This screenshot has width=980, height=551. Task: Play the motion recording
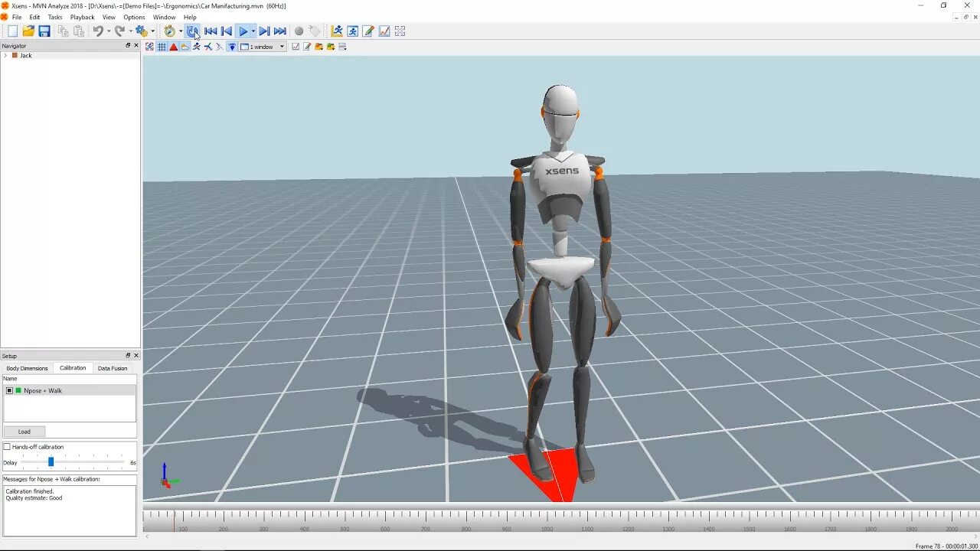coord(243,31)
